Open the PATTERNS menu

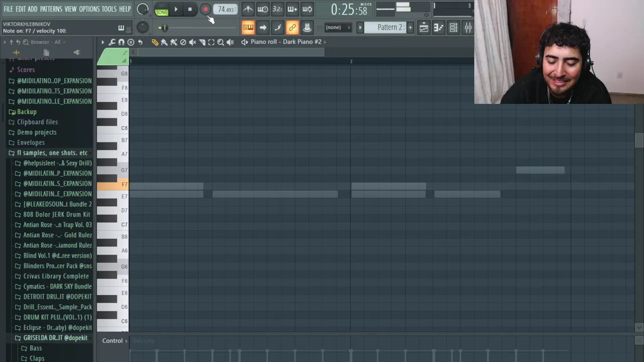51,9
